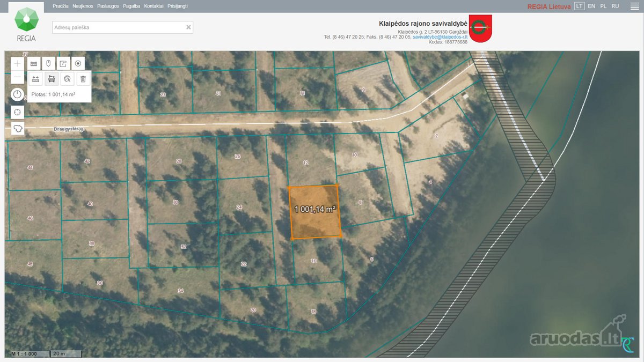Focus the Adresų paieška search field

click(x=122, y=27)
